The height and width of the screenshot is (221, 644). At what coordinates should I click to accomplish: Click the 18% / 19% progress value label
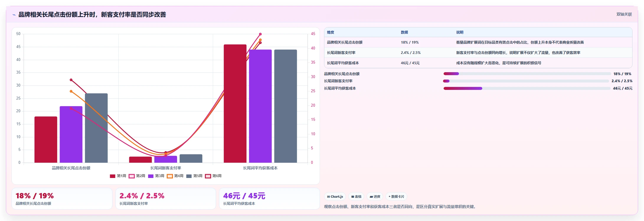coord(622,74)
